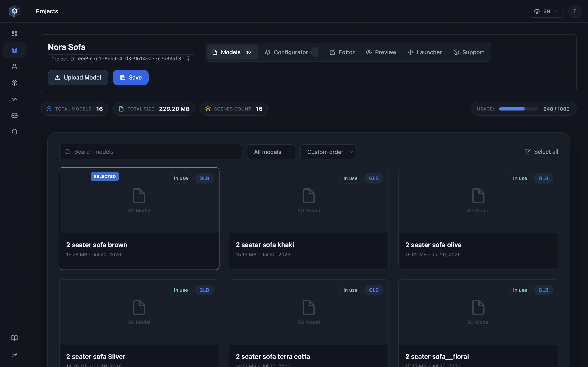This screenshot has height=367, width=588.
Task: Open the analytics wave icon in sidebar
Action: pyautogui.click(x=14, y=99)
